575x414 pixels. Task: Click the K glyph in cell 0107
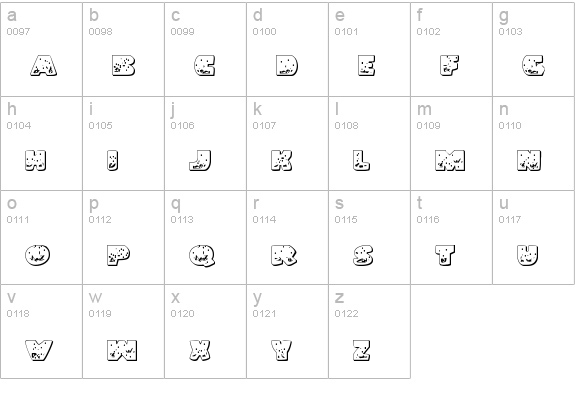(x=282, y=160)
